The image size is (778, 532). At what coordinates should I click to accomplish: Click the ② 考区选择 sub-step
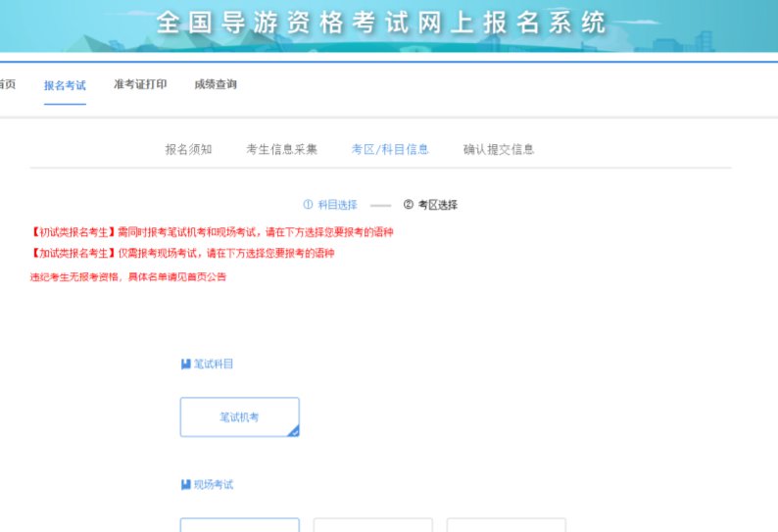click(430, 205)
